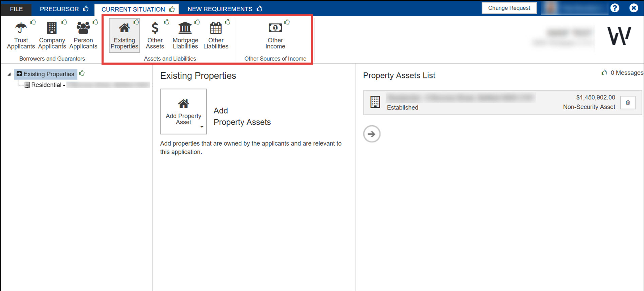Select Existing Properties ribbon icon
The image size is (644, 291).
[x=124, y=35]
